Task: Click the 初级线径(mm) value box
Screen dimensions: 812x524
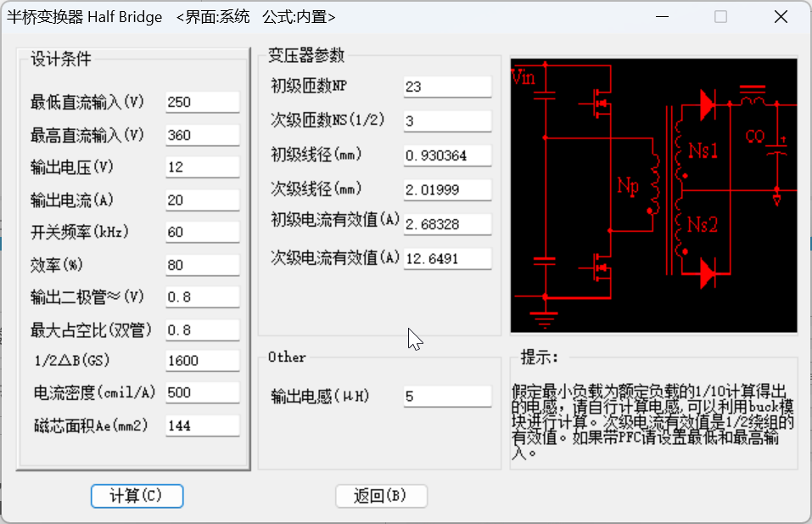Action: pos(447,156)
